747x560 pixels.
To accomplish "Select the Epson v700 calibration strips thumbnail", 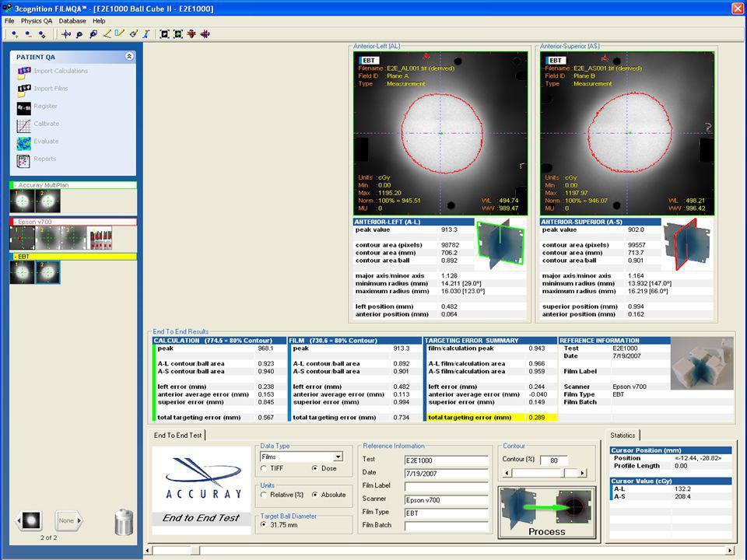I will click(x=100, y=238).
